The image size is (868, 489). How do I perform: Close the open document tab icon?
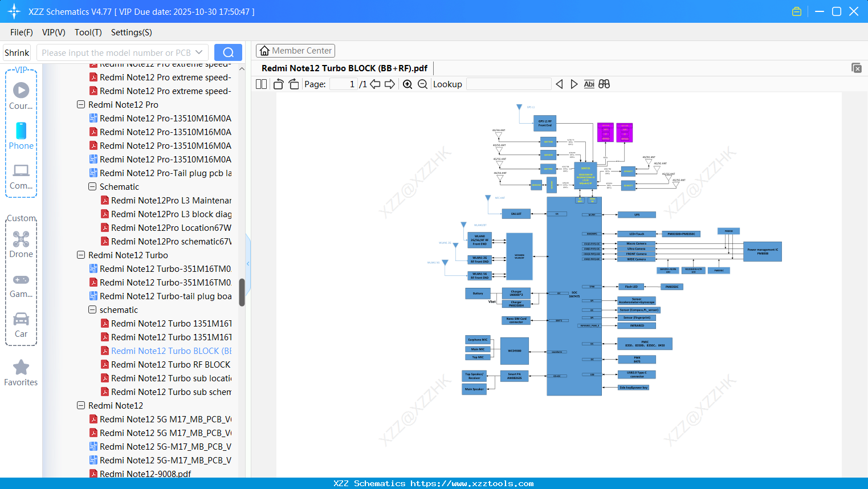point(856,68)
